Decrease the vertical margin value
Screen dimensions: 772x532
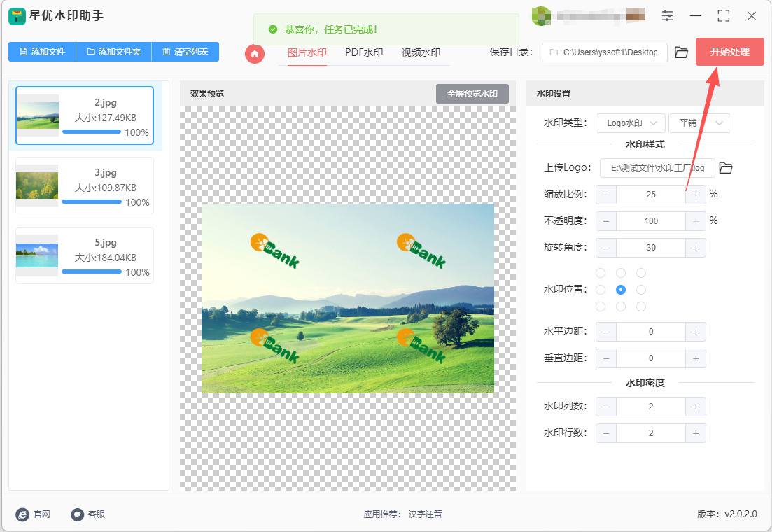click(606, 358)
